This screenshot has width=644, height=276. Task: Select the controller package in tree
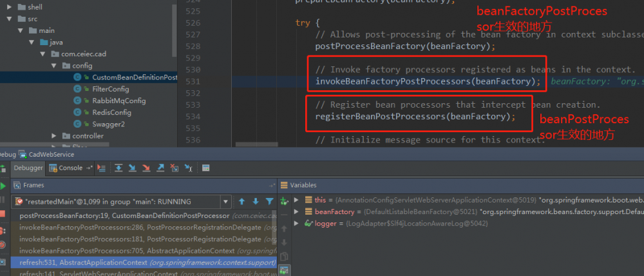88,135
